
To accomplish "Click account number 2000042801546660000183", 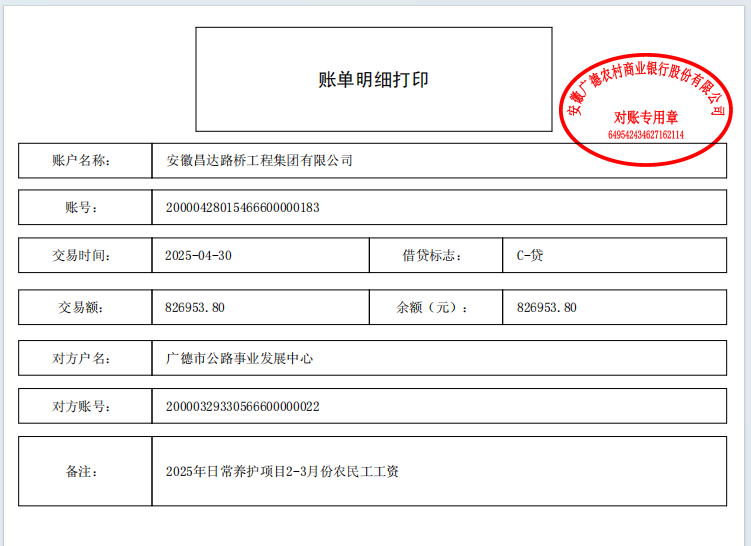I will coord(242,208).
